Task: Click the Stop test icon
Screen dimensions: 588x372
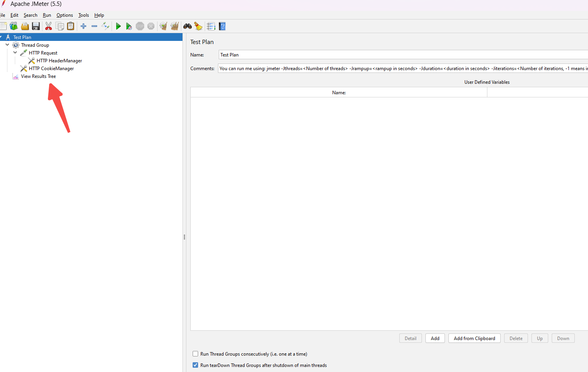Action: coord(140,26)
